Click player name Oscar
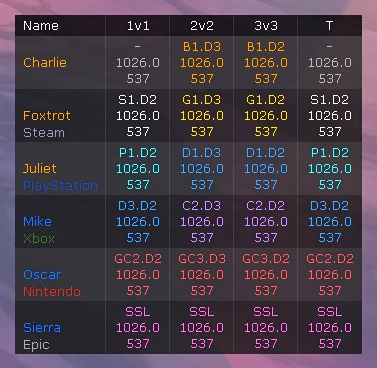The width and height of the screenshot is (377, 368). 42,274
